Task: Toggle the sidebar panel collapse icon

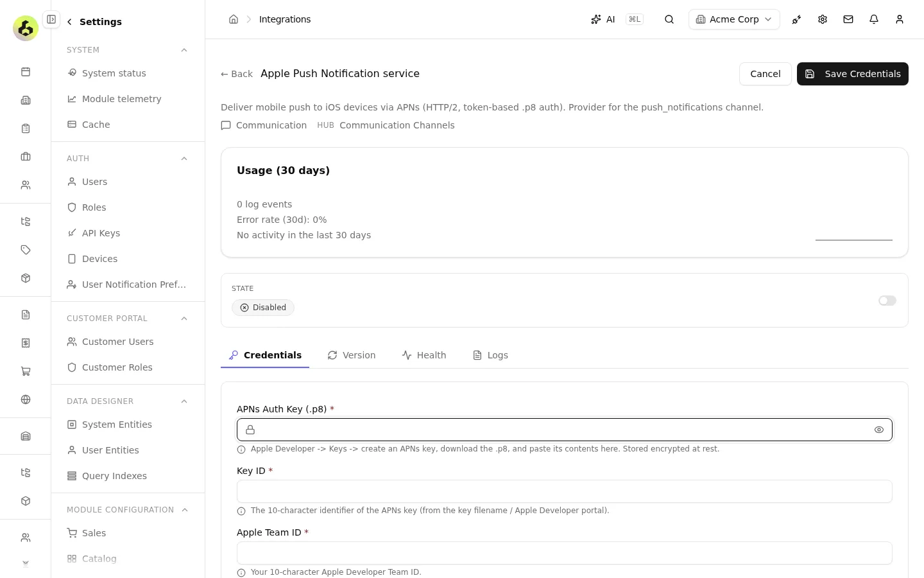Action: click(51, 19)
